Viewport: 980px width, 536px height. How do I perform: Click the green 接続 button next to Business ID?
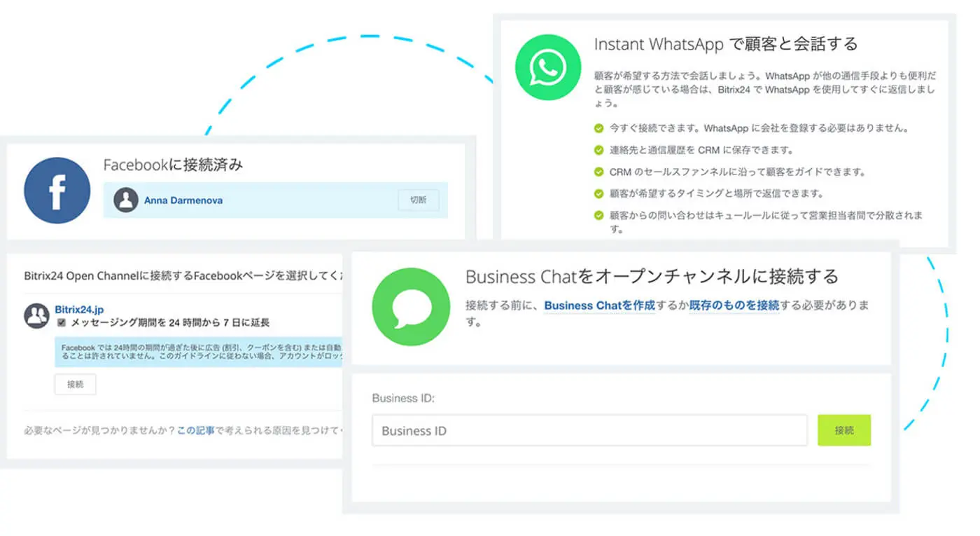pos(844,430)
